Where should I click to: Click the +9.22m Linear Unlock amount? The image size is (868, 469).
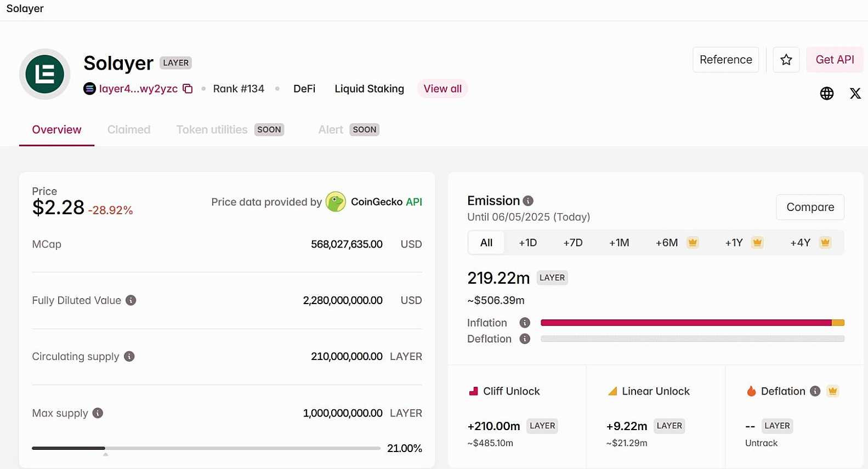pyautogui.click(x=627, y=426)
